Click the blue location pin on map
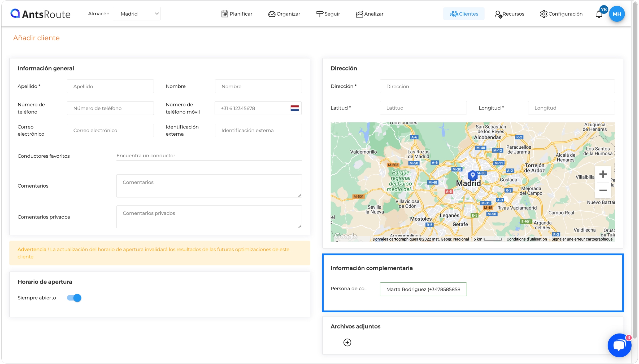The height and width of the screenshot is (364, 639). [472, 175]
